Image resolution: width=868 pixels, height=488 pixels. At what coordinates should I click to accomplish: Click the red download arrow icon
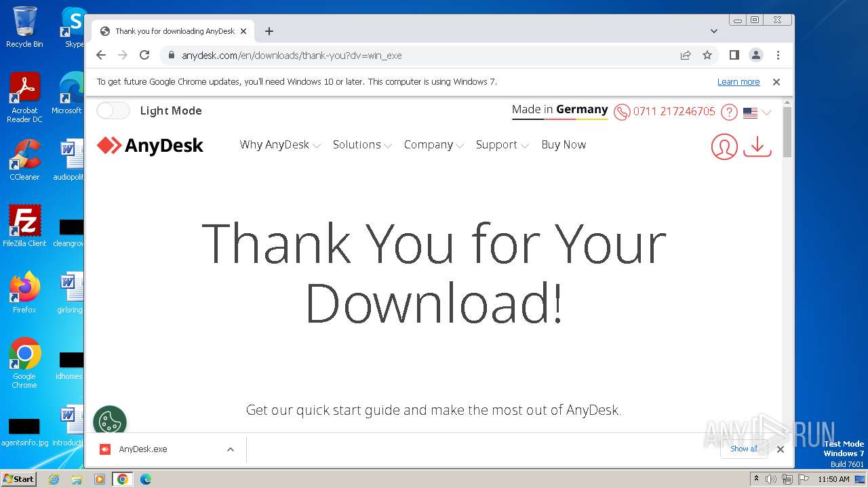click(757, 146)
